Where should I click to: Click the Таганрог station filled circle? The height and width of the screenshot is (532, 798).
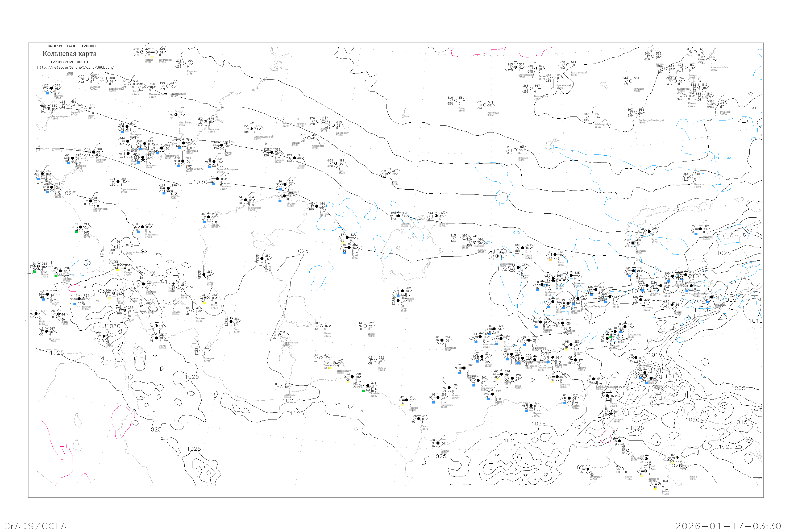pos(93,152)
